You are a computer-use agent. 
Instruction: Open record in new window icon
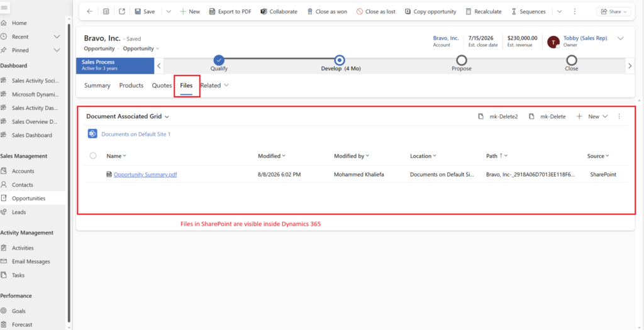(122, 11)
